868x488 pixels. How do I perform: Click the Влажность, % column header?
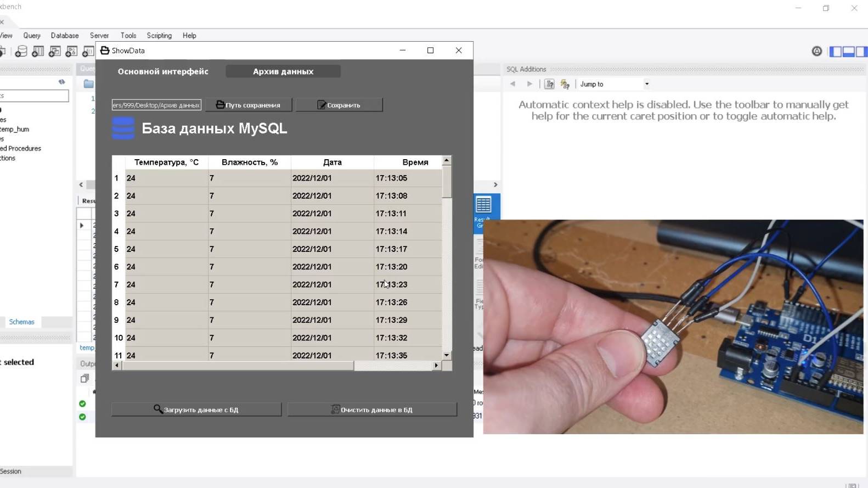point(250,162)
